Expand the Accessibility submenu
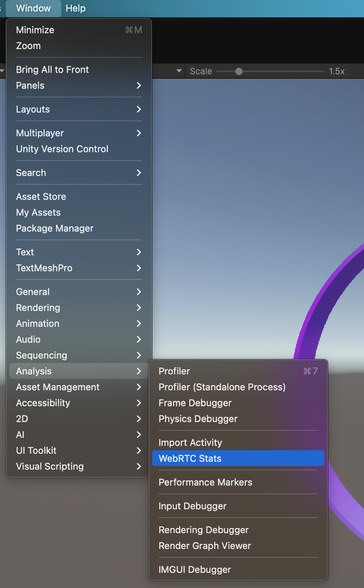Viewport: 364px width, 588px height. [x=79, y=403]
